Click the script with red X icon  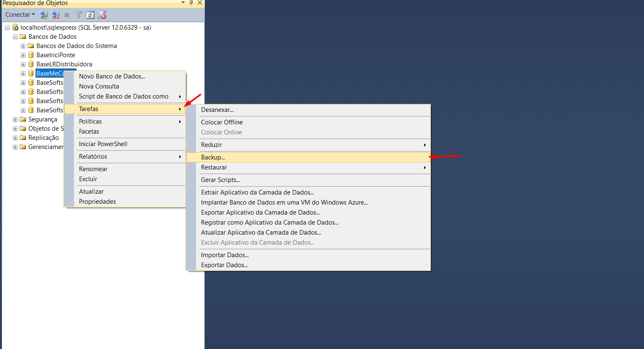102,15
